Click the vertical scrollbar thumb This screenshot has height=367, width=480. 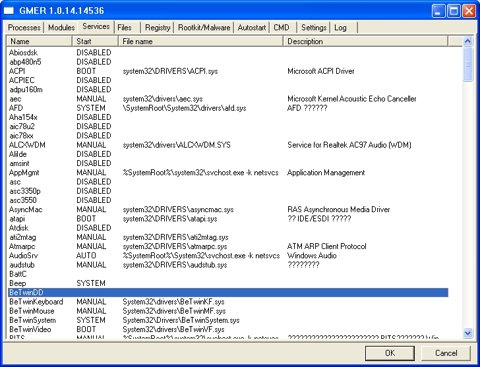tap(468, 64)
